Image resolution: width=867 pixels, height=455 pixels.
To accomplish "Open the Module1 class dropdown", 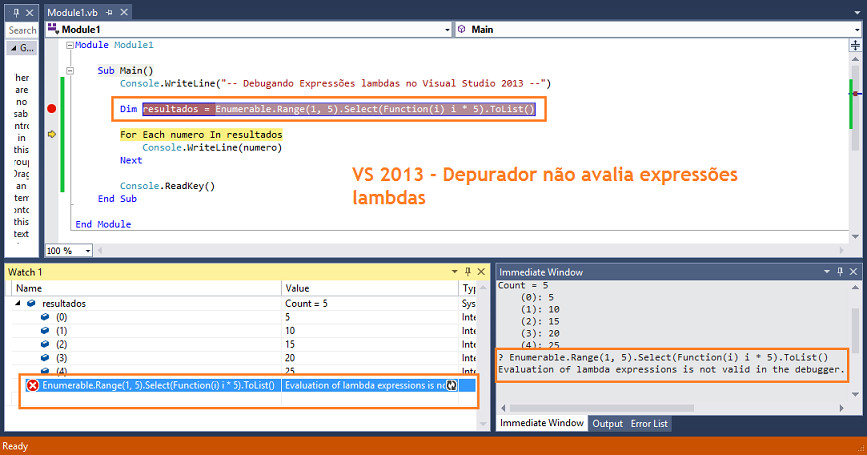I will click(448, 30).
